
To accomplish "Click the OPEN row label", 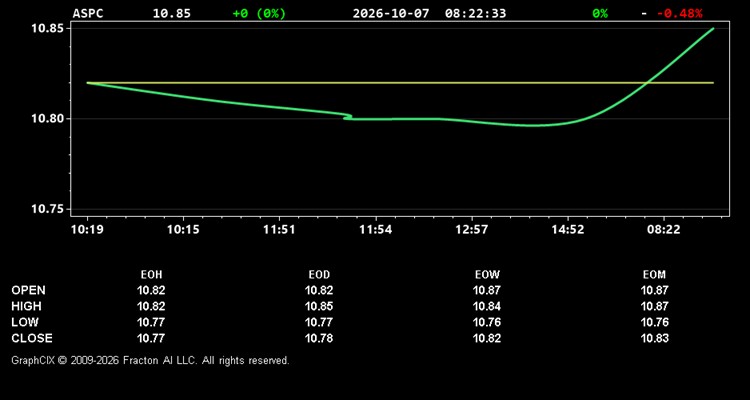I will [29, 290].
